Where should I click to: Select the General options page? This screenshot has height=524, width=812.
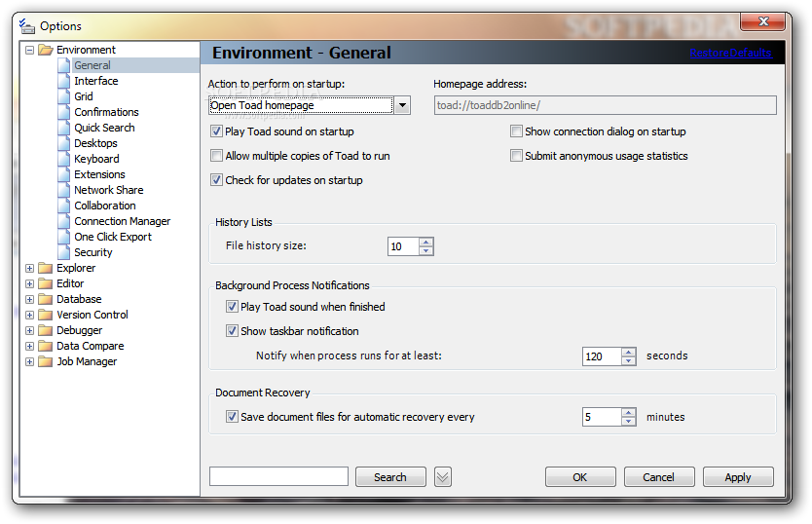pos(92,65)
